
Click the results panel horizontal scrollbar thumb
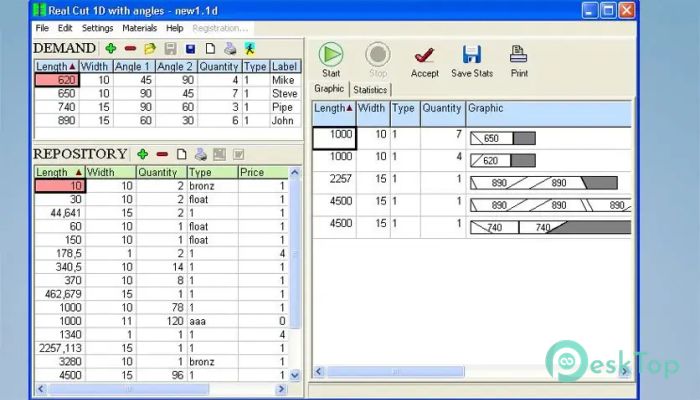396,371
